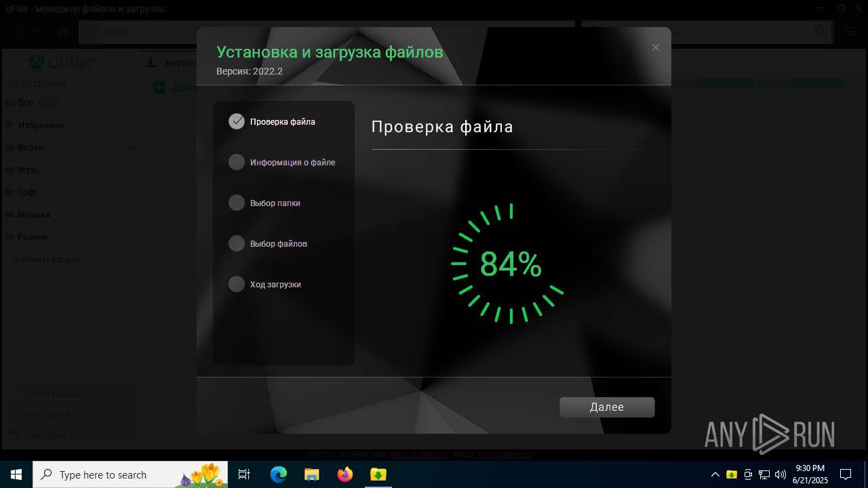The height and width of the screenshot is (488, 868).
Task: Click the magnifier icon in uFiler search
Action: 821,31
